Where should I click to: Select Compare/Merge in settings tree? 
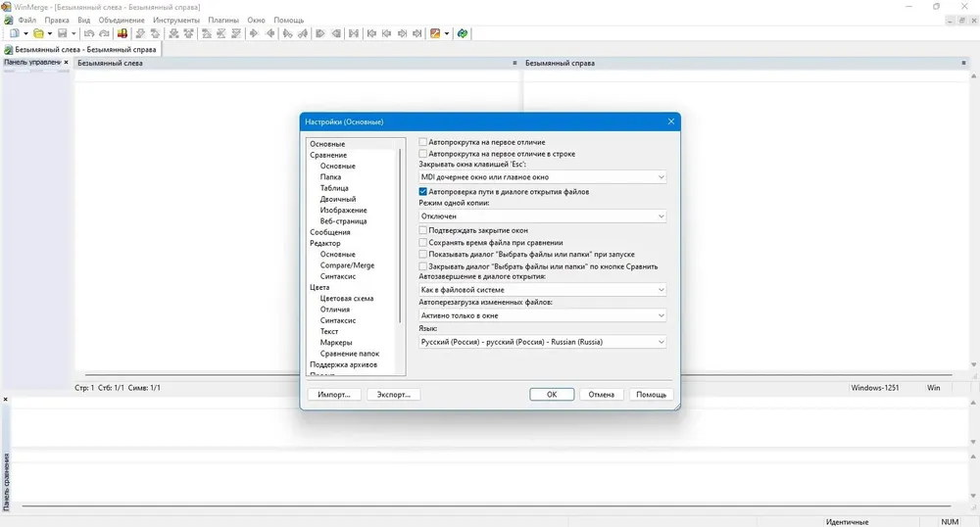(348, 265)
